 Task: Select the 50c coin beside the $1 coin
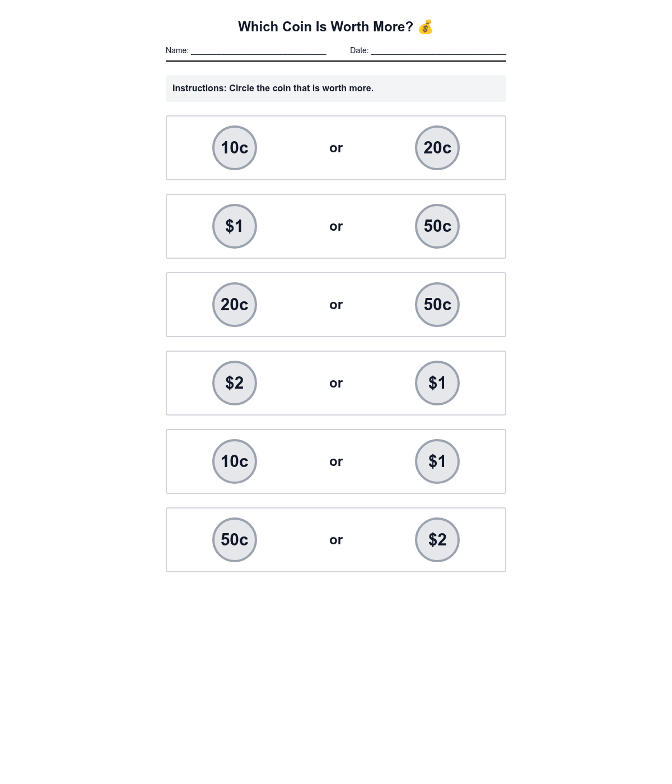[437, 226]
